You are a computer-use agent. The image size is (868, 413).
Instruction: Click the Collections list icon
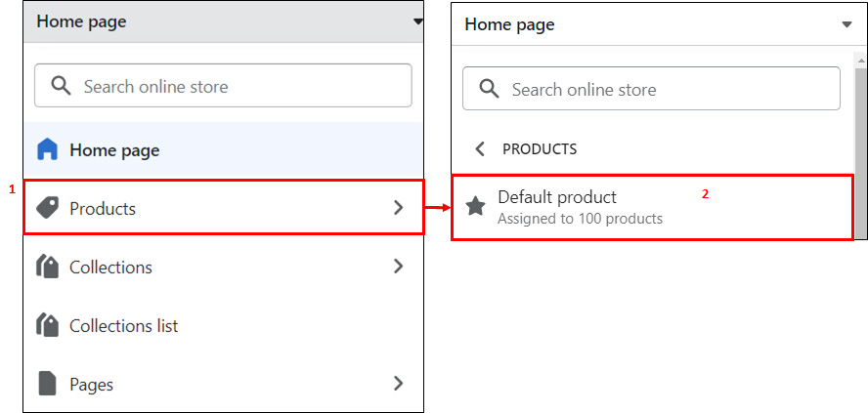pos(47,326)
